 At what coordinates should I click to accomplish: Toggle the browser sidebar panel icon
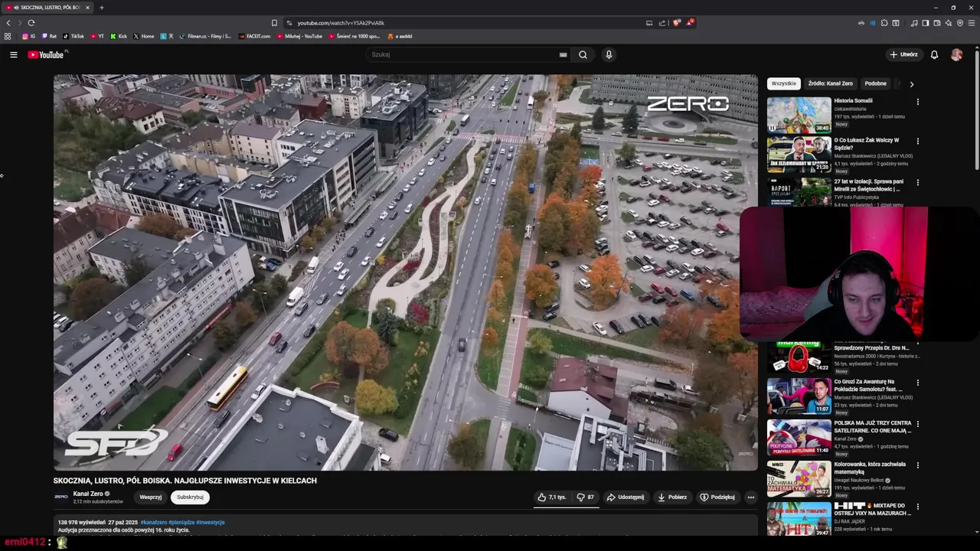coord(925,23)
